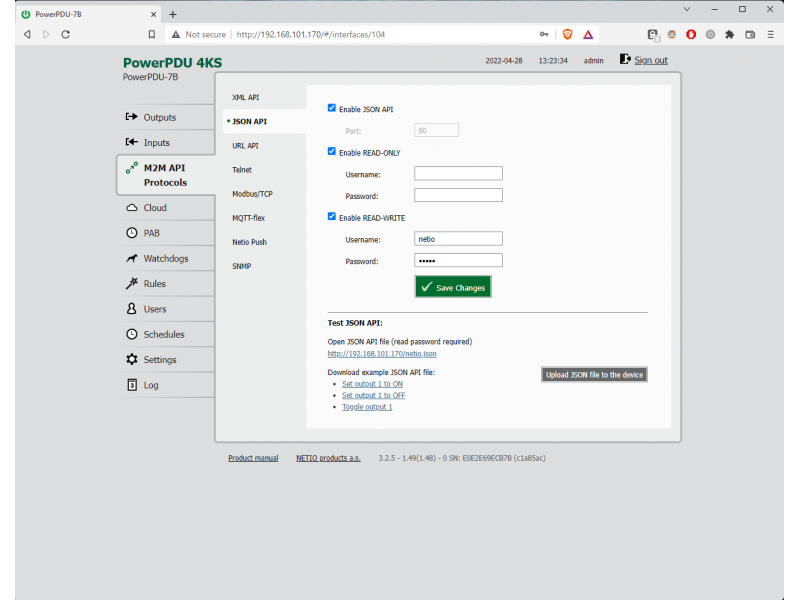Switch to the XML API tab
800x600 pixels.
(x=245, y=97)
